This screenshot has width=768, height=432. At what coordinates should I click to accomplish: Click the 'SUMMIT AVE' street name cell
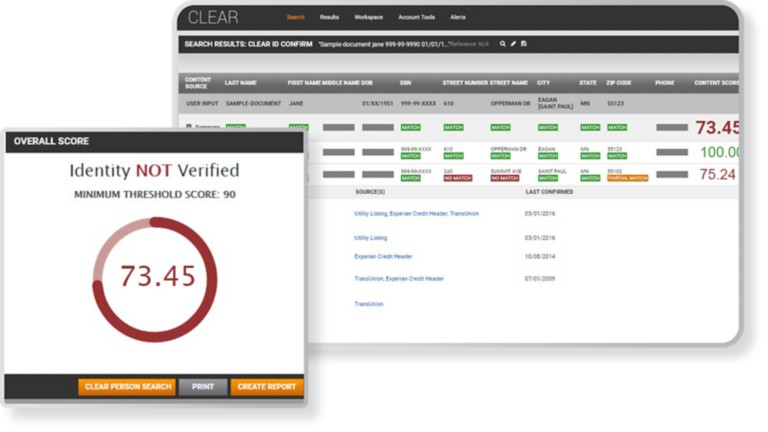(x=504, y=171)
